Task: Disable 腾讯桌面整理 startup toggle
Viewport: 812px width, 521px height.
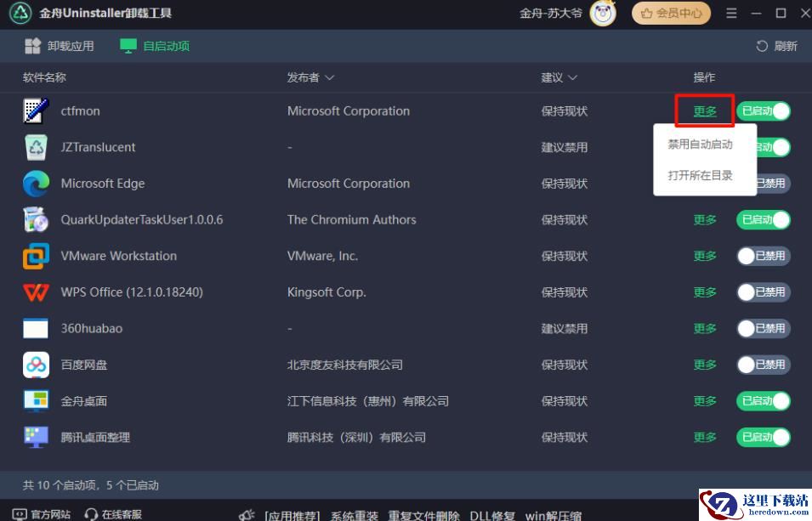Action: coord(764,437)
